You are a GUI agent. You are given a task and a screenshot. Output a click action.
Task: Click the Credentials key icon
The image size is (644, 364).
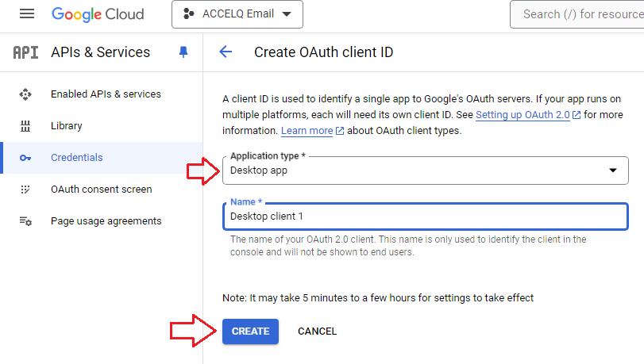pos(25,158)
